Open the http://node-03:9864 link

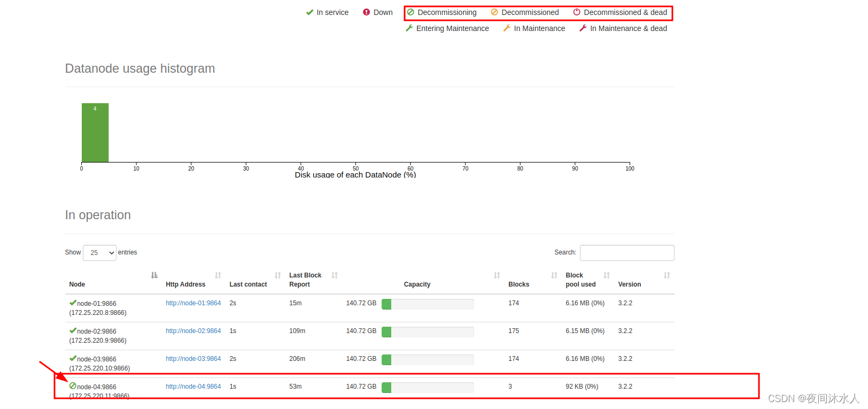click(193, 359)
